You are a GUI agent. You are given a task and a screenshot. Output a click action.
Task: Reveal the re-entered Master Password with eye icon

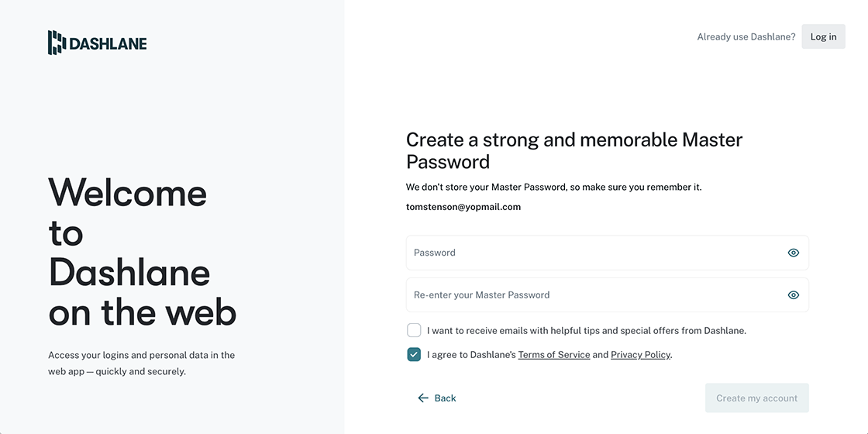793,295
